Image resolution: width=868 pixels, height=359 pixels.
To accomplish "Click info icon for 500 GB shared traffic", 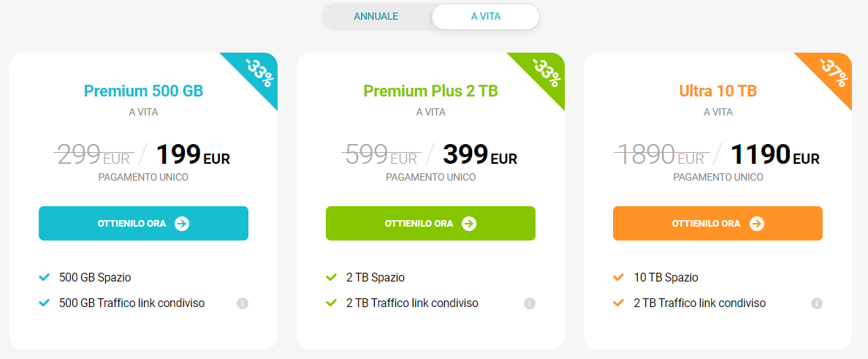I will point(243,303).
